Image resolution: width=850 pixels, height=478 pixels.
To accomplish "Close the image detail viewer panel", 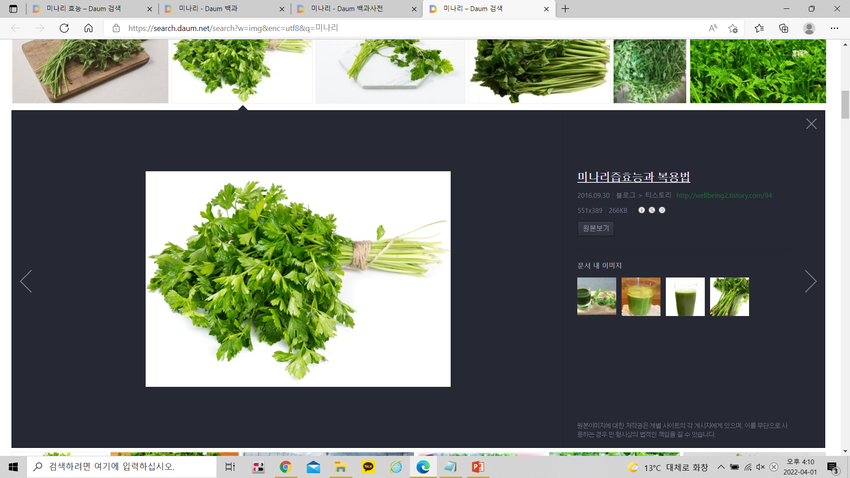I will click(811, 124).
